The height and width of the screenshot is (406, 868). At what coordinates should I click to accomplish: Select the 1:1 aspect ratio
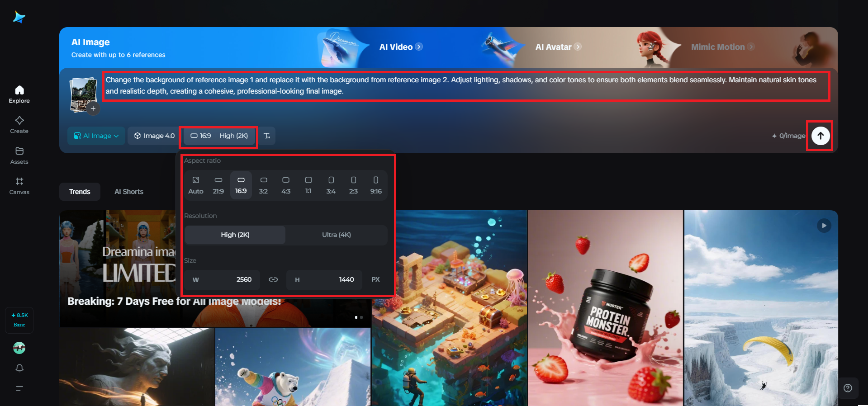pos(308,185)
